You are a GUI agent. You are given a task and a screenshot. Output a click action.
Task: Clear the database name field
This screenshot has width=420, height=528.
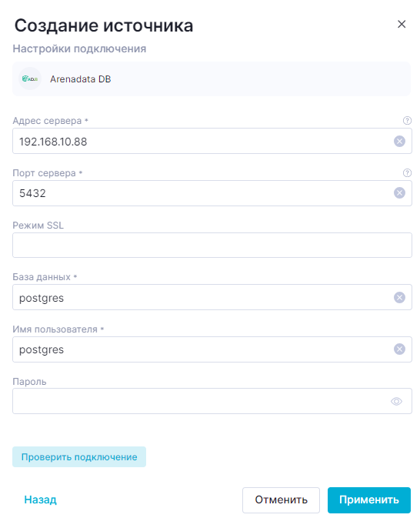[399, 297]
